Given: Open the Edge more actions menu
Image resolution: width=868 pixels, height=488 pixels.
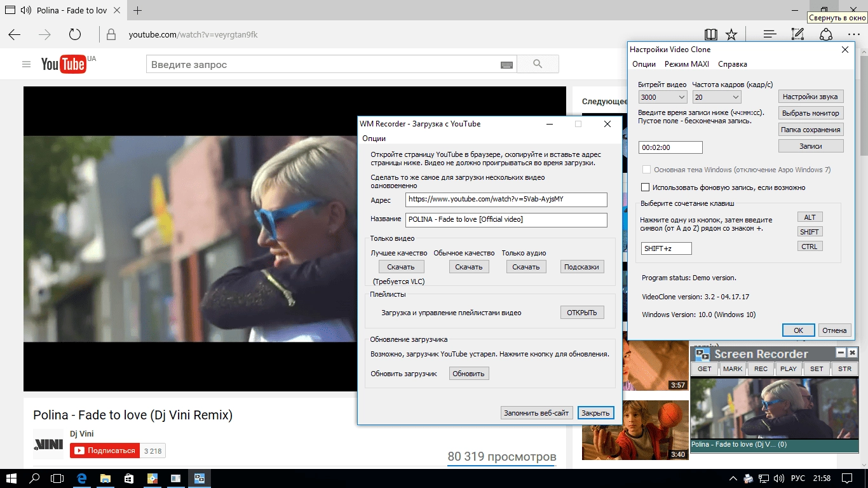Looking at the screenshot, I should pyautogui.click(x=853, y=34).
